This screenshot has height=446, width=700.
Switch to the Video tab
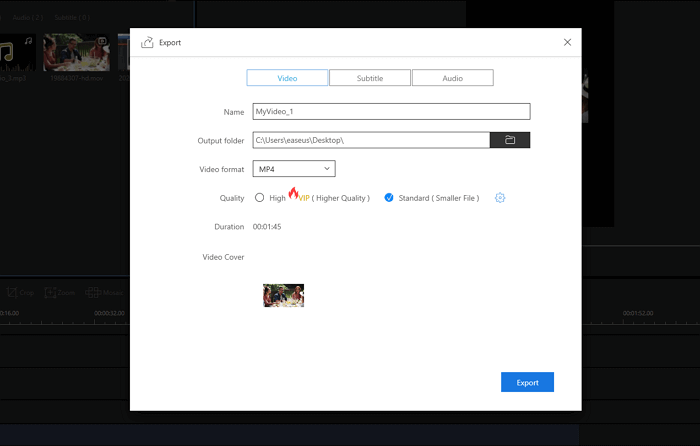[x=286, y=78]
